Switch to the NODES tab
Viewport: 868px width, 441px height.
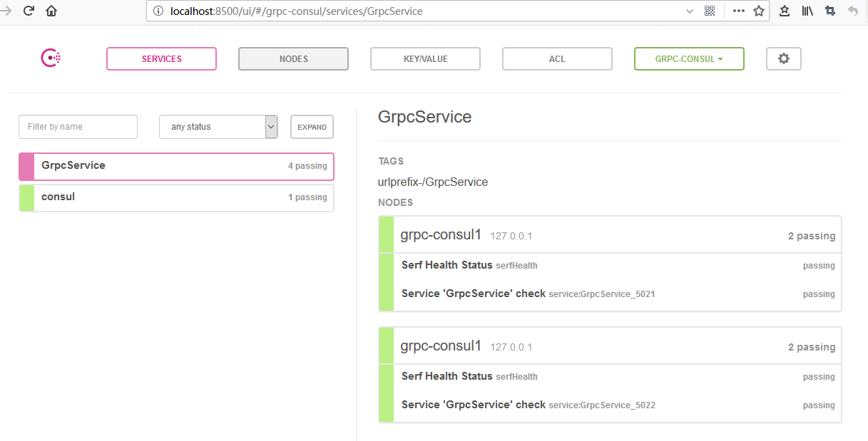pyautogui.click(x=293, y=58)
